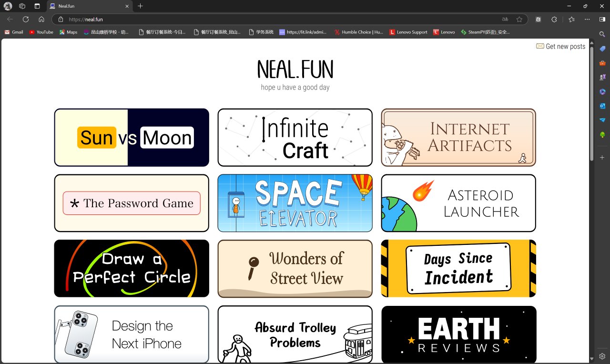This screenshot has width=610, height=364.
Task: Open the sidebar Shopping tag icon
Action: tap(602, 49)
